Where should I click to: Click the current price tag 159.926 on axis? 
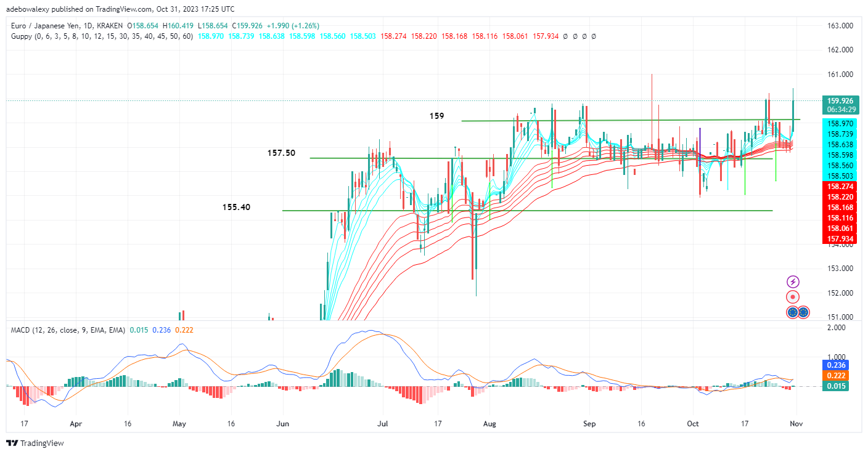coord(840,100)
